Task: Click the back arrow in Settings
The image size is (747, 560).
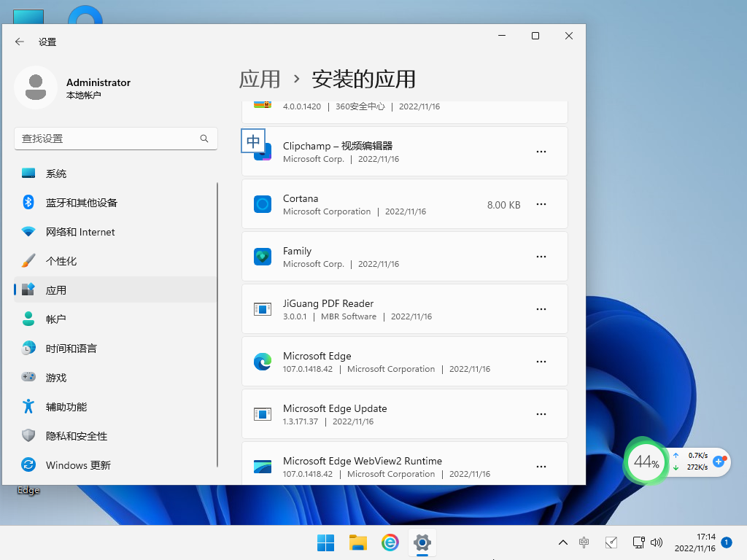Action: click(x=20, y=42)
